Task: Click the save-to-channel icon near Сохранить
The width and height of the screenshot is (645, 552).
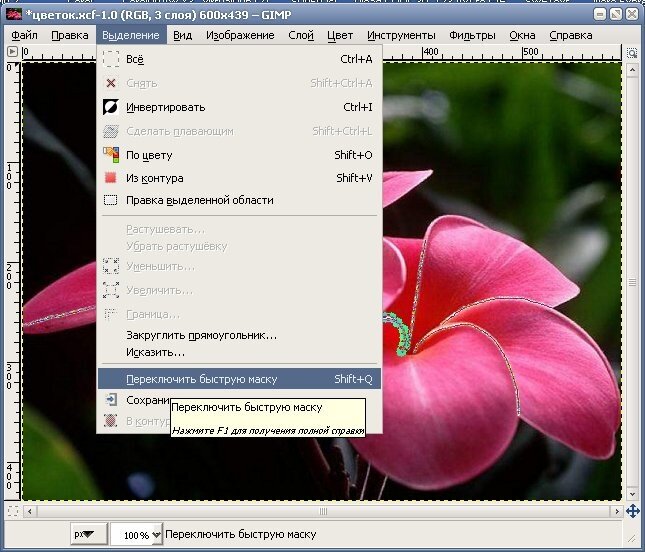Action: 111,400
